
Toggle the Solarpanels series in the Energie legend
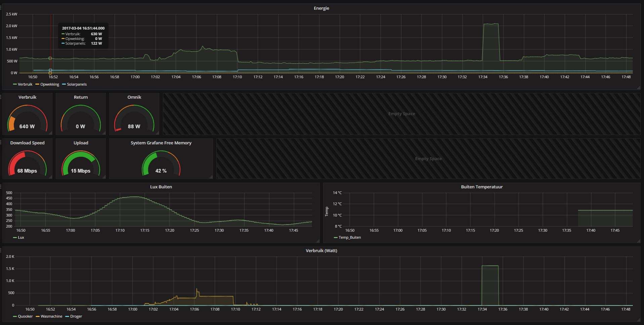(77, 84)
